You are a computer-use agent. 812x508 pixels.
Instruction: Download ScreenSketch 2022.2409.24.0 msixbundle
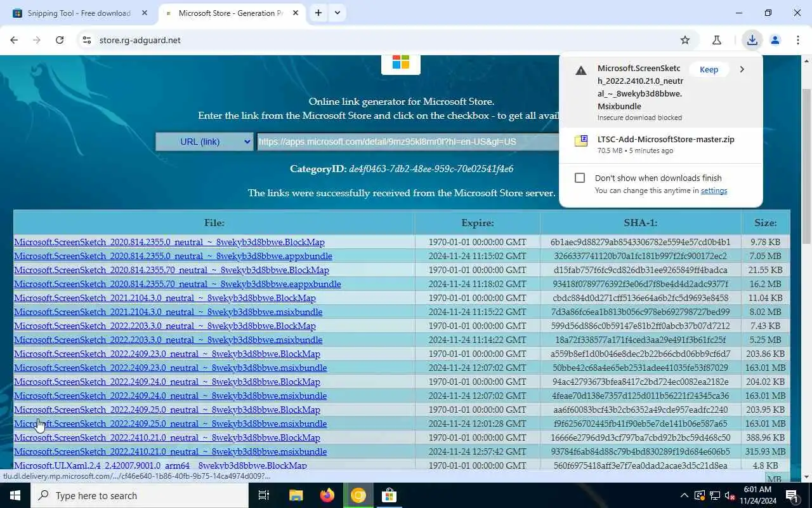pyautogui.click(x=171, y=396)
